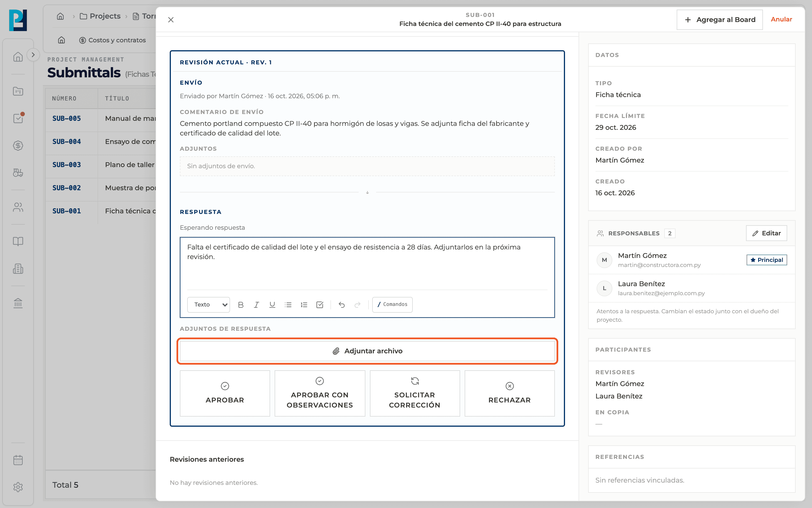Click the app logo in top-left
Screen dimensions: 812x508
pyautogui.click(x=18, y=20)
